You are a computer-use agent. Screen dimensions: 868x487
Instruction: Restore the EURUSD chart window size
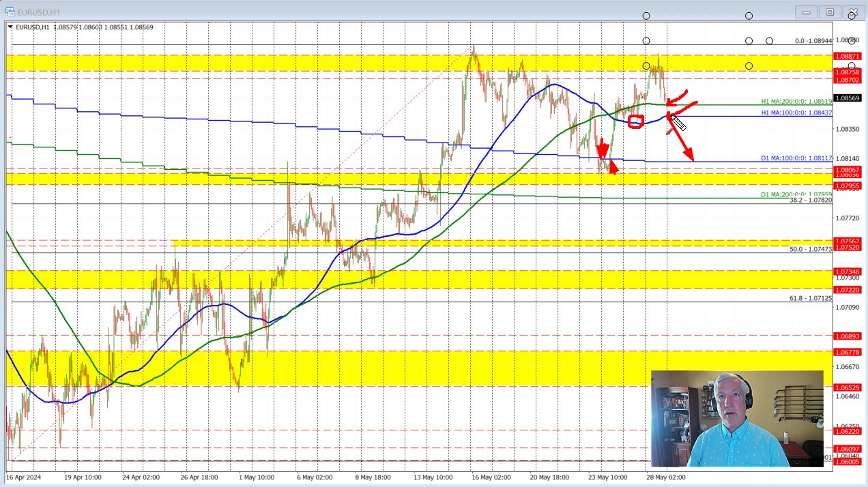coord(830,12)
